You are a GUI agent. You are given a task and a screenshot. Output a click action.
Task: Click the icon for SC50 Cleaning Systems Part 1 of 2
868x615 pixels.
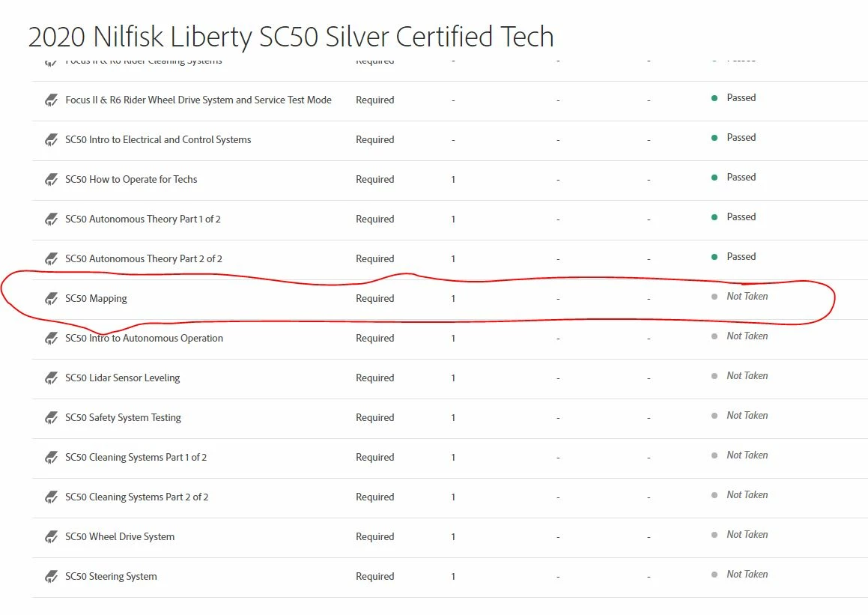pos(51,458)
